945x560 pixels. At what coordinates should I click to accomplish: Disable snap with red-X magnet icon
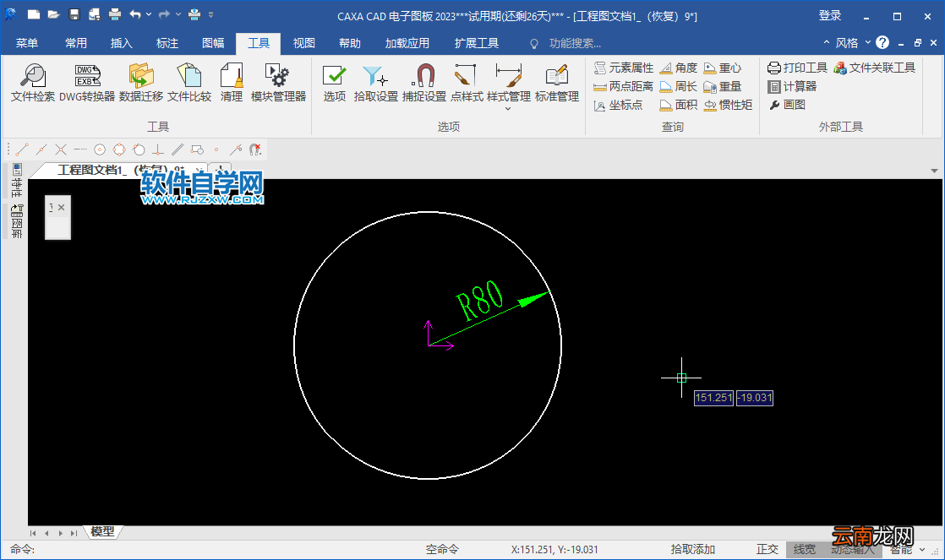coord(255,150)
